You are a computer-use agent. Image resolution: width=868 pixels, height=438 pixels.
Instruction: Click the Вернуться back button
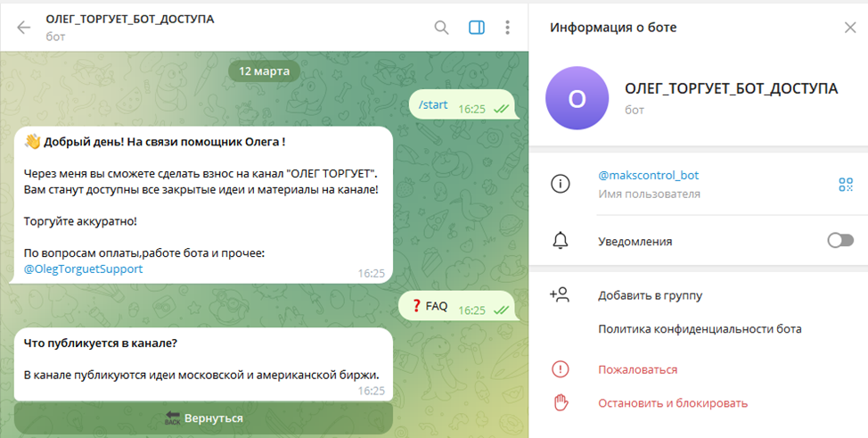203,418
